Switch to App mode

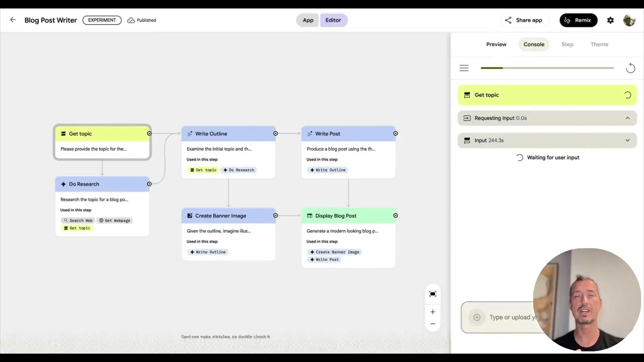[307, 20]
